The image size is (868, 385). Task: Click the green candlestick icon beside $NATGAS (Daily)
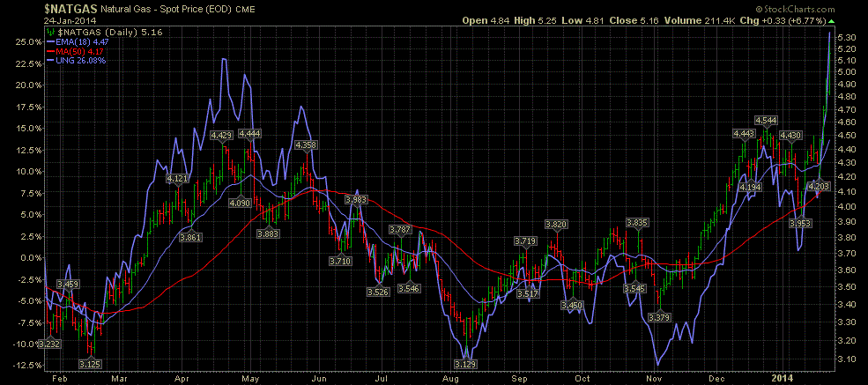(49, 32)
